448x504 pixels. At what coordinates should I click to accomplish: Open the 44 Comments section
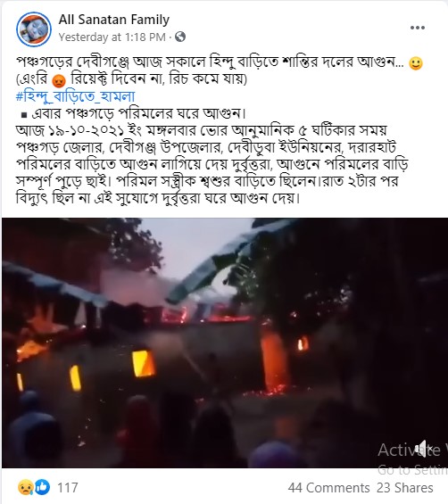click(x=329, y=488)
